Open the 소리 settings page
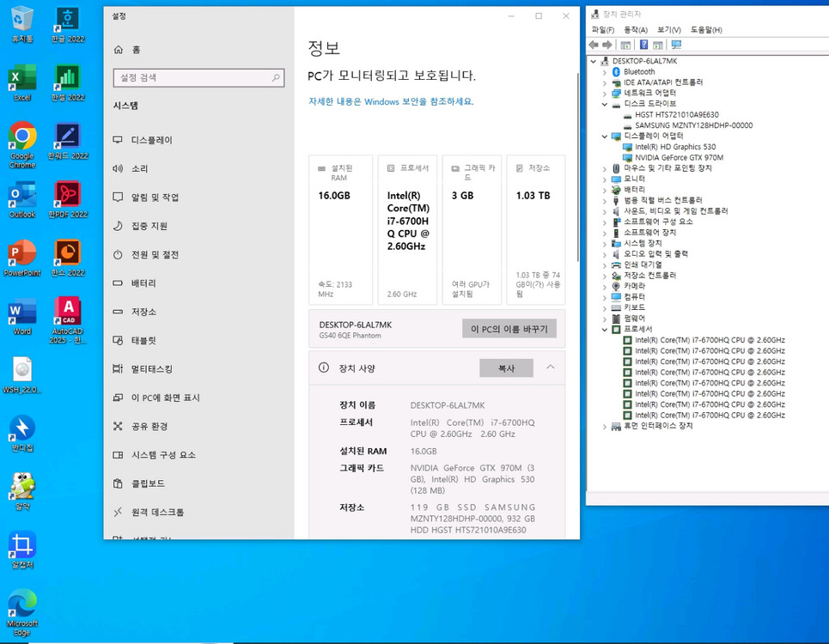 198,168
